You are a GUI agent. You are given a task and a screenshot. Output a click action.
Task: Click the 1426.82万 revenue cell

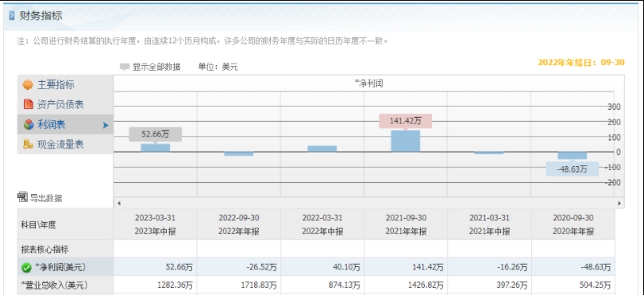[406, 285]
